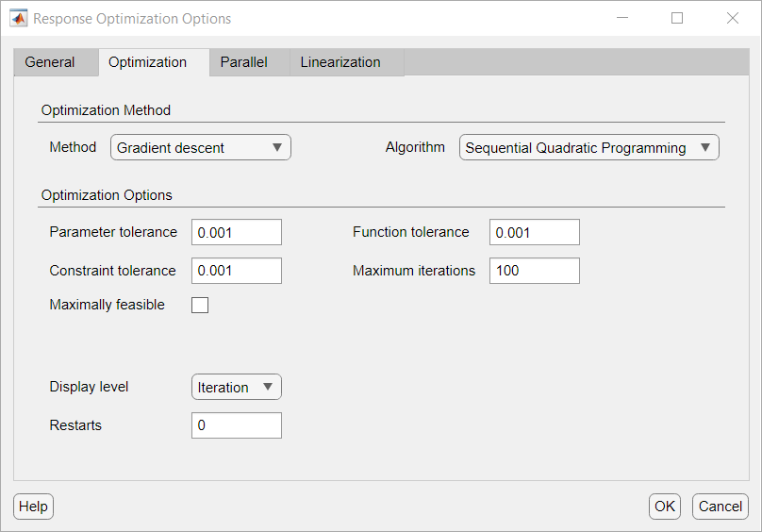Click the Cancel button
Screen dimensions: 762x532
pos(720,507)
